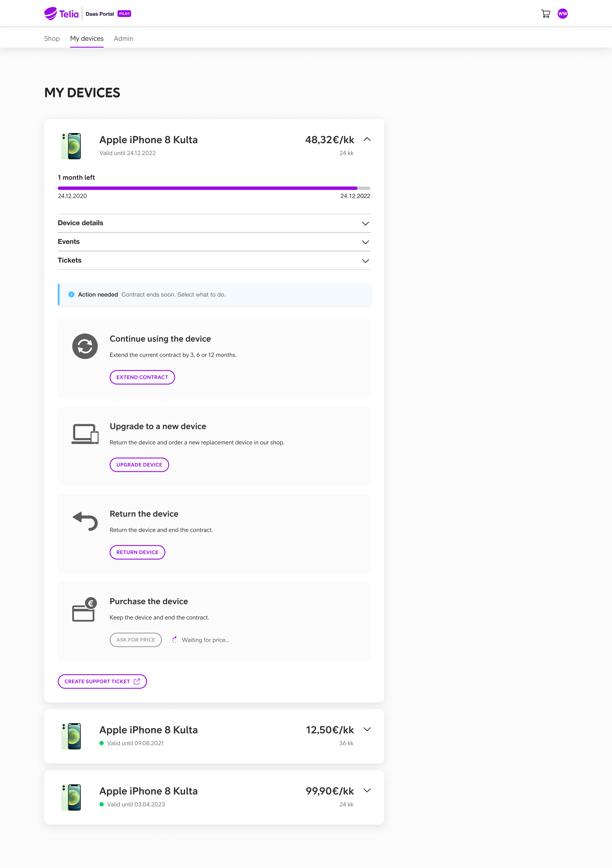
Task: Click the Telia logo
Action: 61,14
